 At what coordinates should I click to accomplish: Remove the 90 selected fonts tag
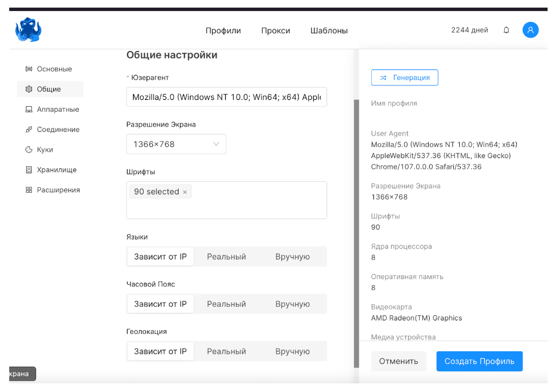point(185,192)
